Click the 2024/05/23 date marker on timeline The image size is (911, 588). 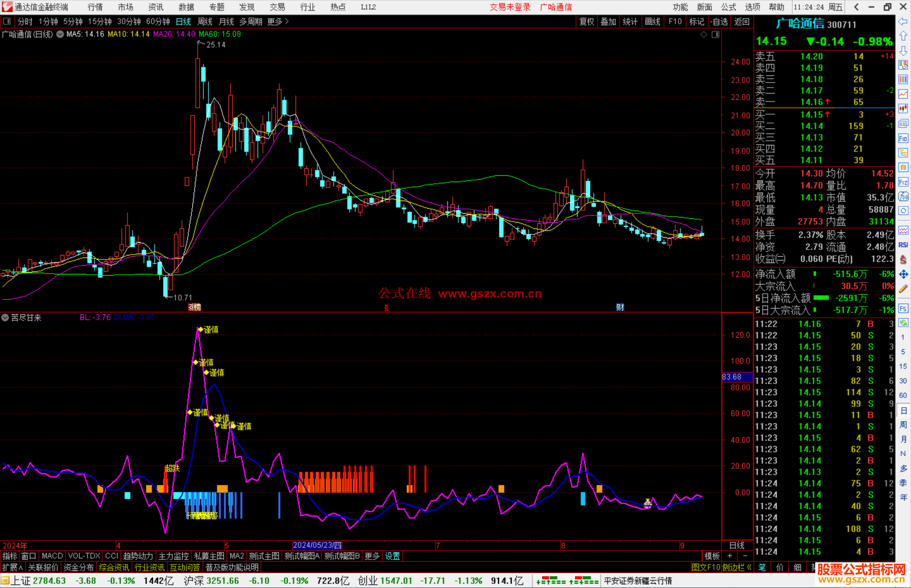coord(317,545)
